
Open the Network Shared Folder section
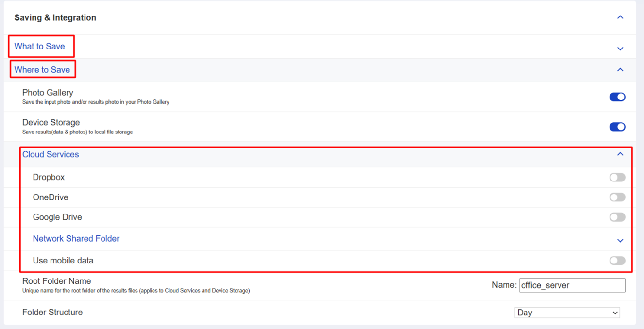[76, 239]
